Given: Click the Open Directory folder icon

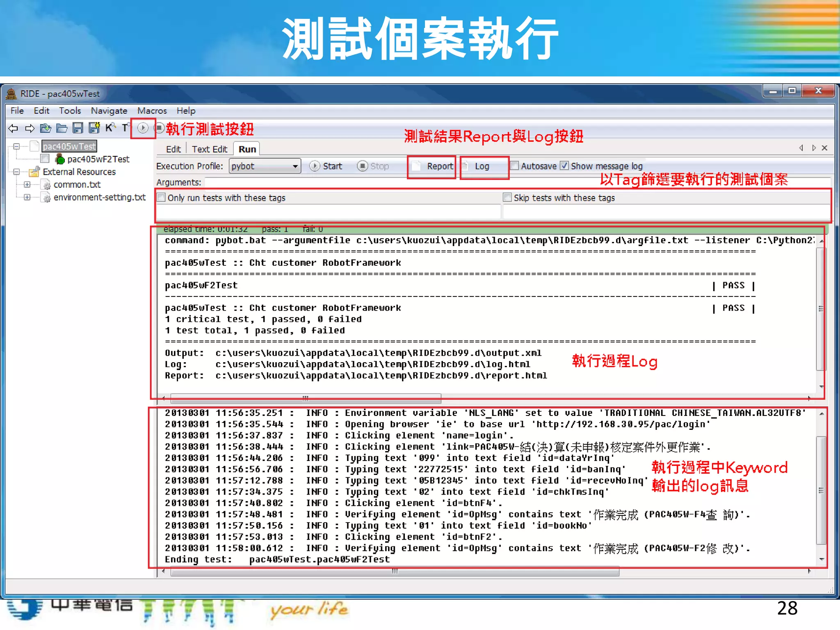Looking at the screenshot, I should click(62, 128).
